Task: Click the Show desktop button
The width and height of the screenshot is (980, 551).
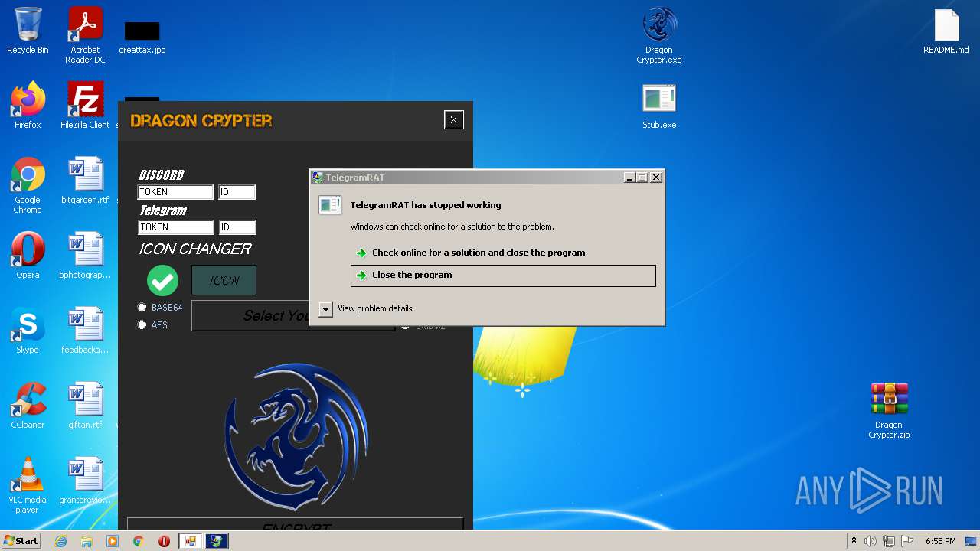Action: tap(972, 541)
